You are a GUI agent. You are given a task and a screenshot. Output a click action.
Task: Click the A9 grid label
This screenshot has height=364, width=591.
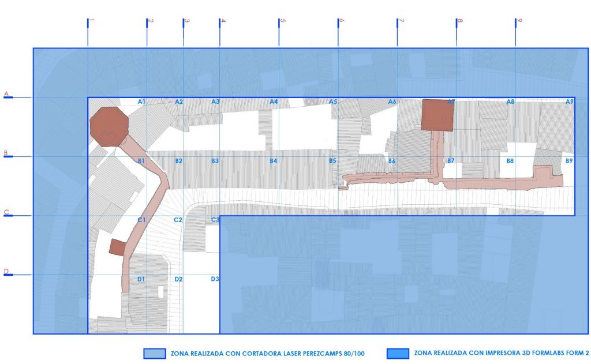coord(569,102)
